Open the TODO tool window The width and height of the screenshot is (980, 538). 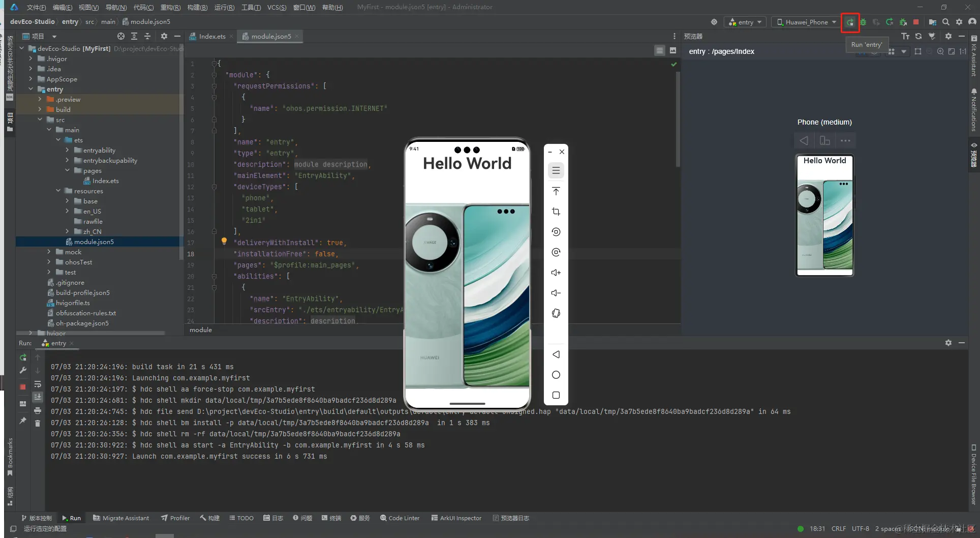coord(241,518)
